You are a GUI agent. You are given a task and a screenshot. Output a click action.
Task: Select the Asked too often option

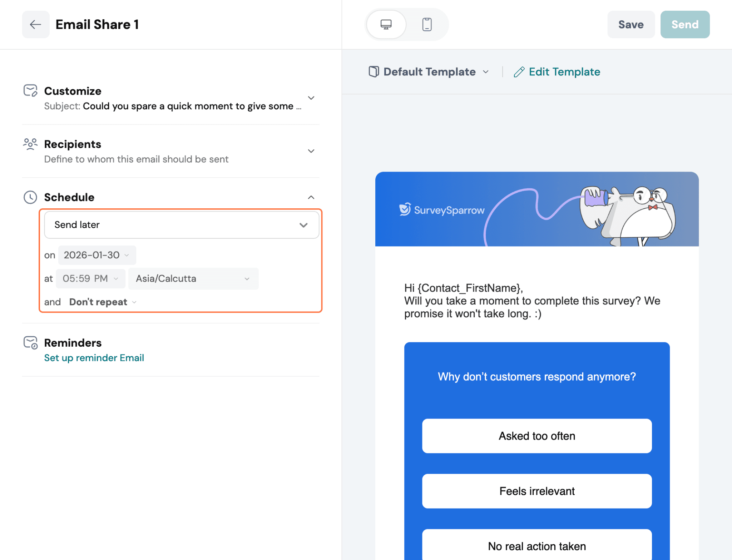tap(536, 436)
